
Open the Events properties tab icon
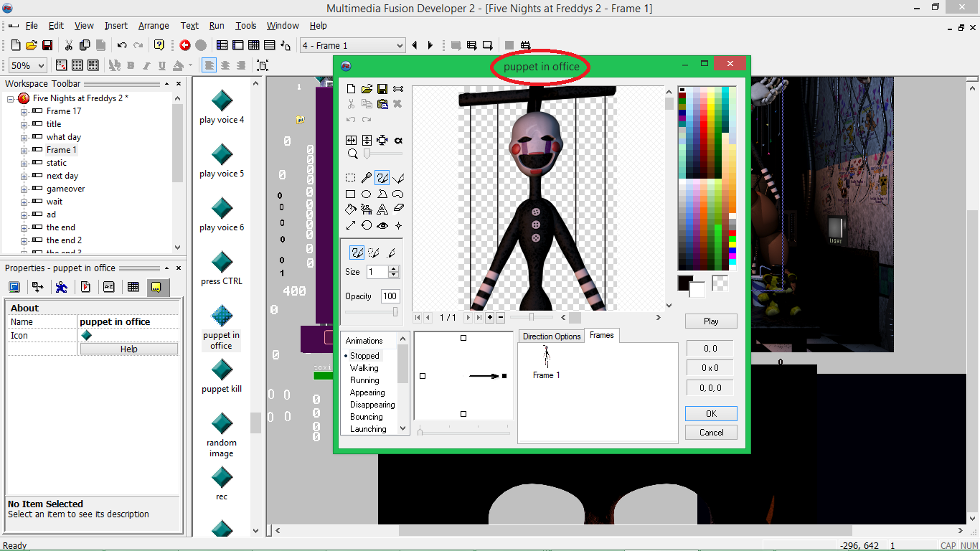pyautogui.click(x=133, y=287)
